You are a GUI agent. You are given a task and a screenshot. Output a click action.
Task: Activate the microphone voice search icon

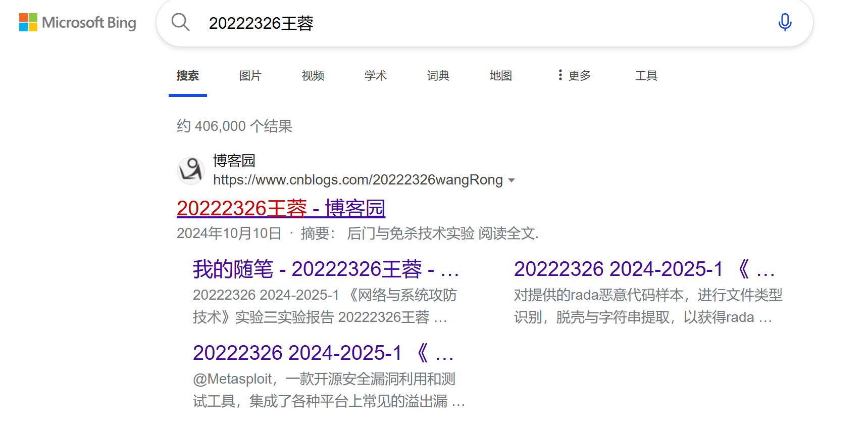[x=785, y=22]
